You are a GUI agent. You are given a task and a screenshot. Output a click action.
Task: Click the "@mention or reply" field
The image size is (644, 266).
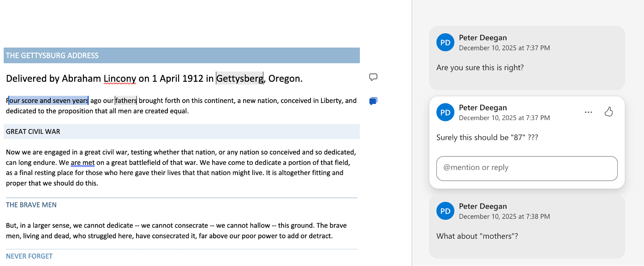[526, 168]
